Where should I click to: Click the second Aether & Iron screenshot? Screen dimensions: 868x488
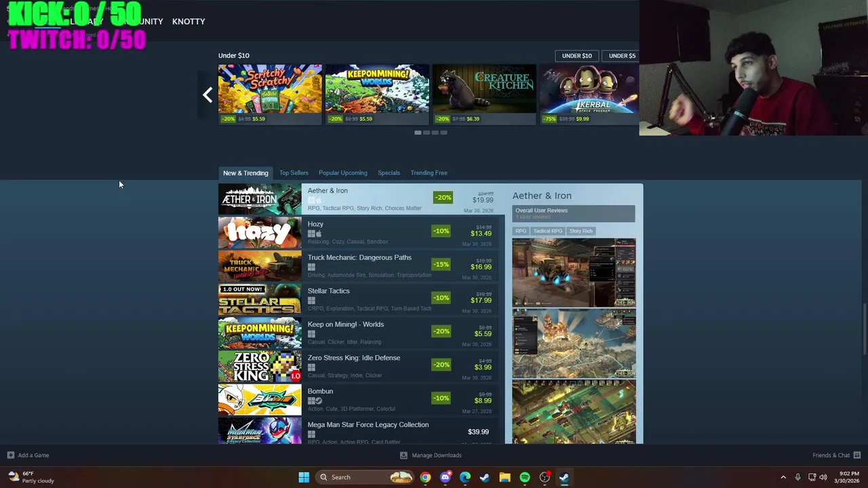point(574,344)
